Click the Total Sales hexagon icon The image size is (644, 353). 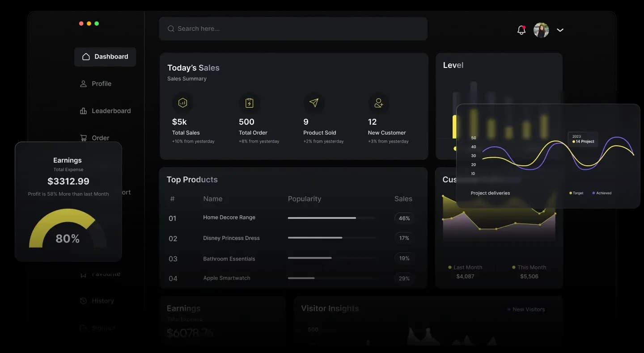coord(182,103)
